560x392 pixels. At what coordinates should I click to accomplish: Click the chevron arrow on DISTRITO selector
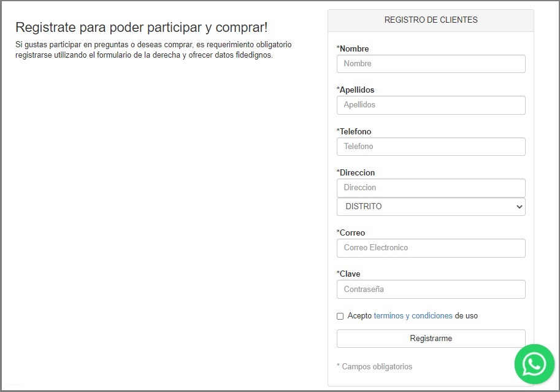(520, 207)
